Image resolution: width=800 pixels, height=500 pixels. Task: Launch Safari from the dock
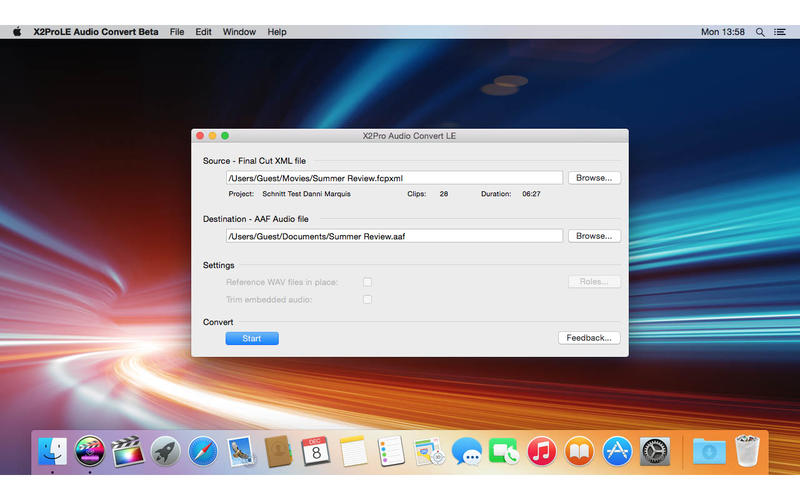click(203, 452)
